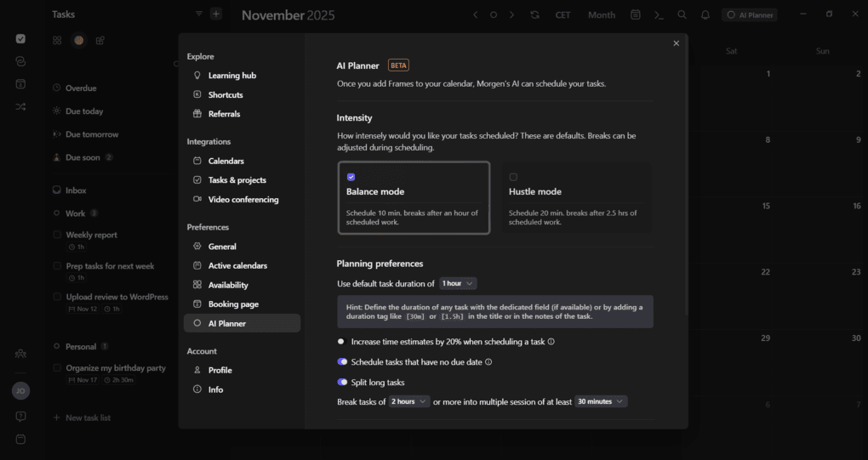Screen dimensions: 868x460
Task: Click the info icon beside time estimates
Action: point(551,342)
